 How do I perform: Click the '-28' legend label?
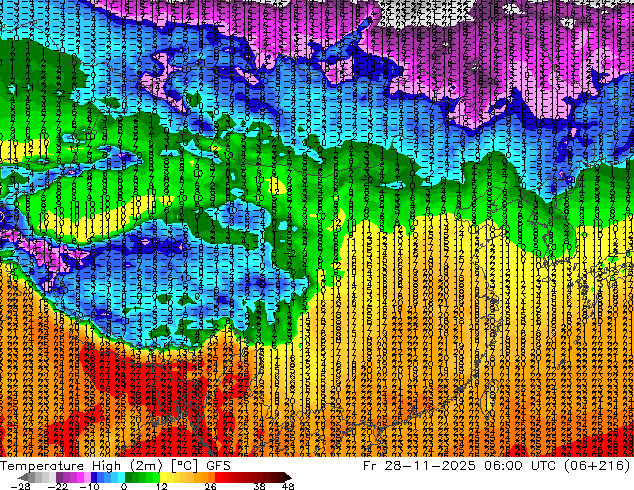click(20, 486)
